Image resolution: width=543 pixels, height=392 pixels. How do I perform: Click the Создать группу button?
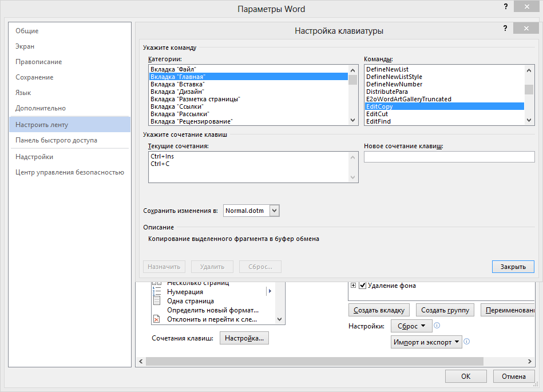point(445,310)
